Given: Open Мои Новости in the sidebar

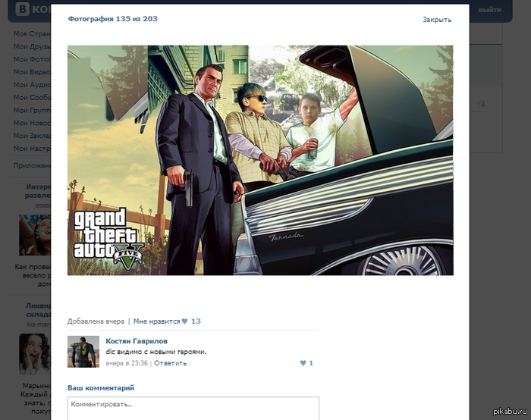Looking at the screenshot, I should [x=32, y=123].
